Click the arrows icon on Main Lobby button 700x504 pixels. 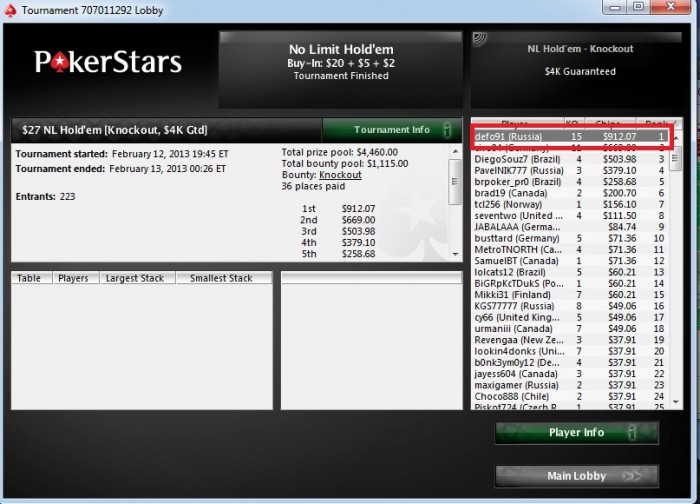(633, 476)
